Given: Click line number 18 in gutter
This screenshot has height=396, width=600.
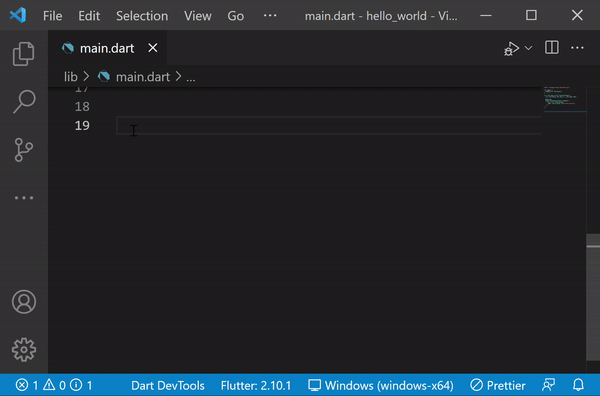Looking at the screenshot, I should (x=82, y=106).
